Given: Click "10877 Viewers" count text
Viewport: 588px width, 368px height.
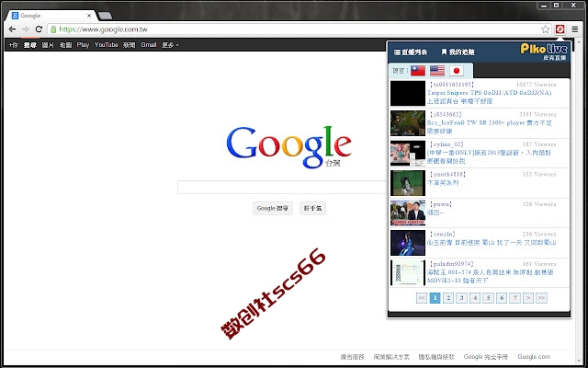Looking at the screenshot, I should [x=537, y=85].
